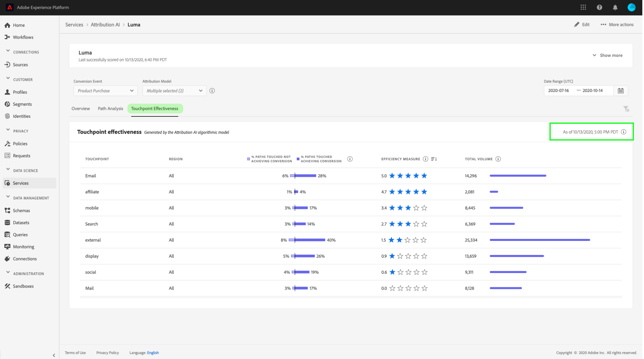Switch to the Overview tab
Image resolution: width=644 pixels, height=359 pixels.
[80, 109]
